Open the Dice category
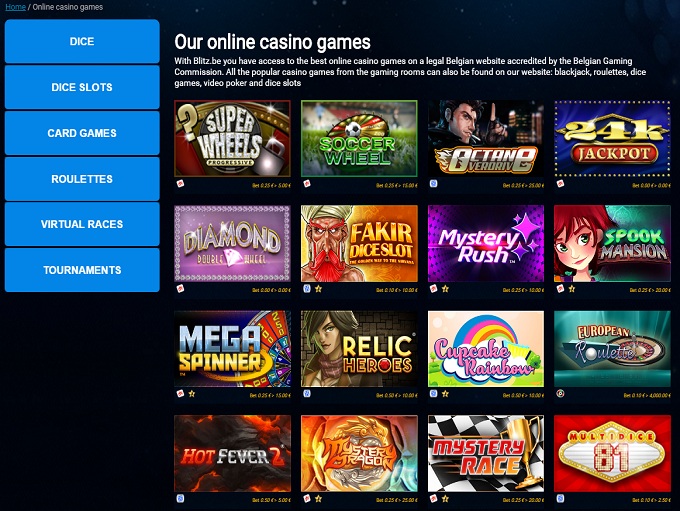Viewport: 680px width, 511px height. (x=82, y=41)
